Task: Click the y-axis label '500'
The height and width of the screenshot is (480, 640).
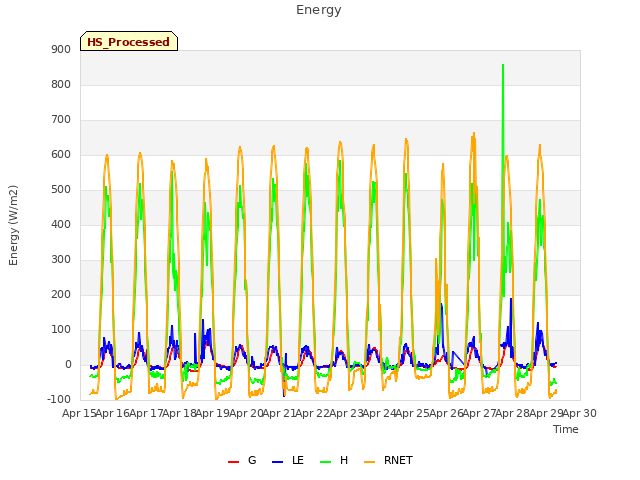Action: pyautogui.click(x=61, y=190)
